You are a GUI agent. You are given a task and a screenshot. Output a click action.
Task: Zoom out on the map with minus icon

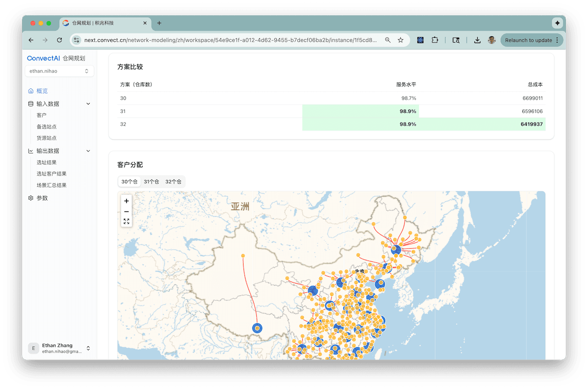click(x=126, y=211)
